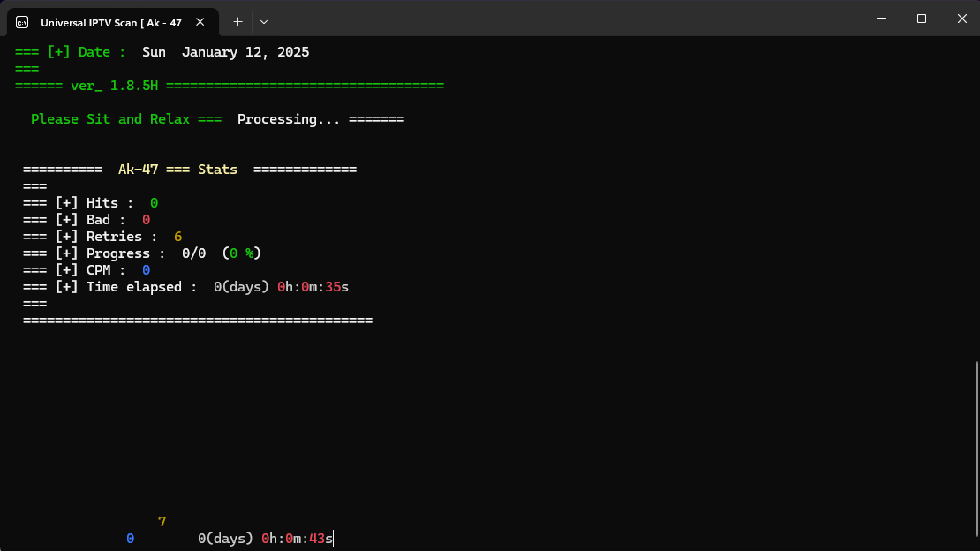This screenshot has height=551, width=980.
Task: Open a new terminal tab with plus button
Action: pos(237,21)
